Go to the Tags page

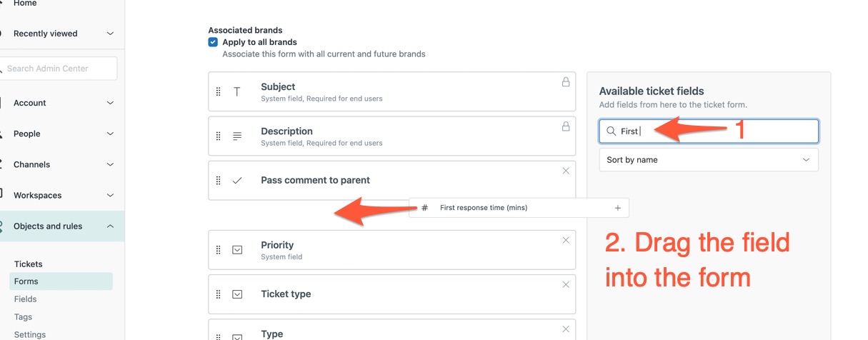[24, 317]
